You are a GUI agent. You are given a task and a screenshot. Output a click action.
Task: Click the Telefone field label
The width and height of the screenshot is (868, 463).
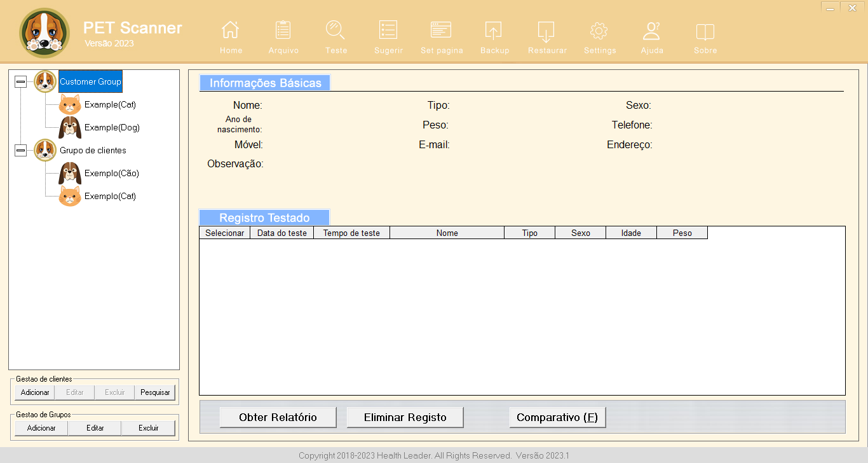[x=632, y=125]
